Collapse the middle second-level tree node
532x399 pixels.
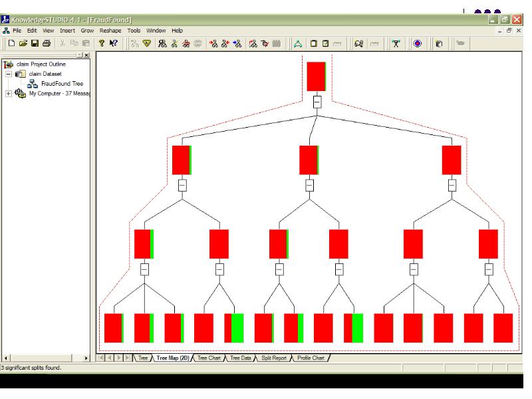point(309,186)
